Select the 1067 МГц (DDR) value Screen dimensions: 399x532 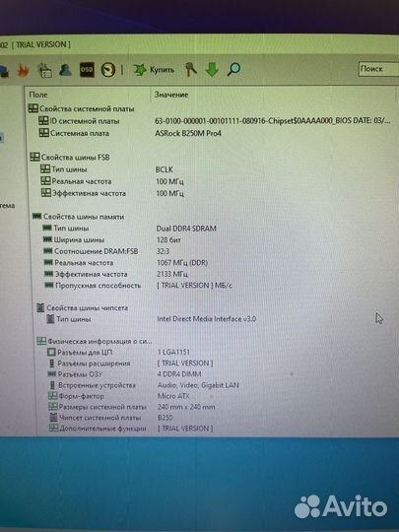click(182, 263)
